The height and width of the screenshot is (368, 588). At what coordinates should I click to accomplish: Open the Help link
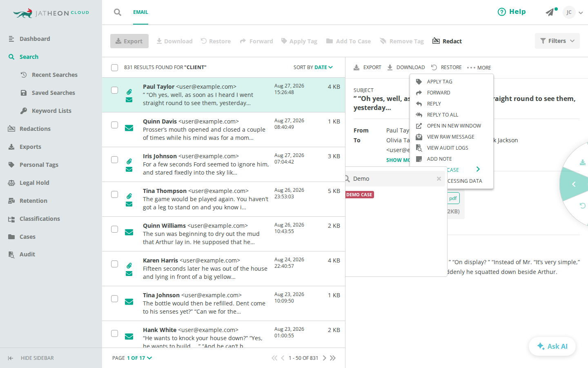pos(512,12)
